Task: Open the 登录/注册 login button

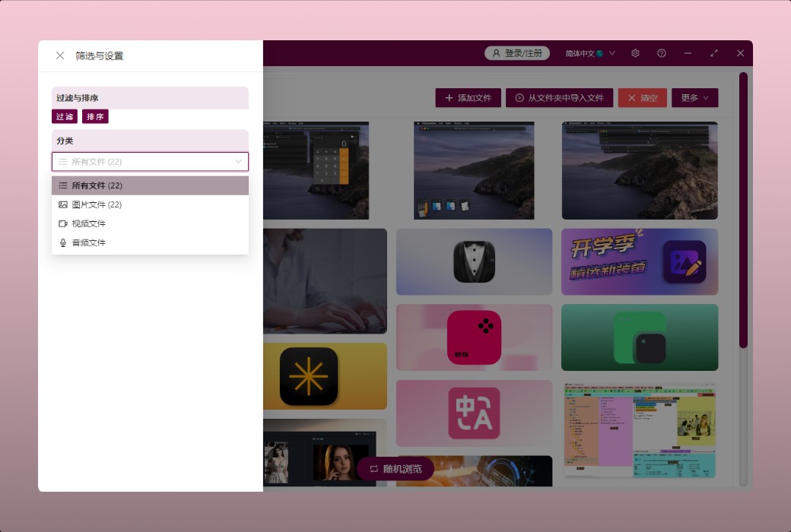Action: point(517,53)
